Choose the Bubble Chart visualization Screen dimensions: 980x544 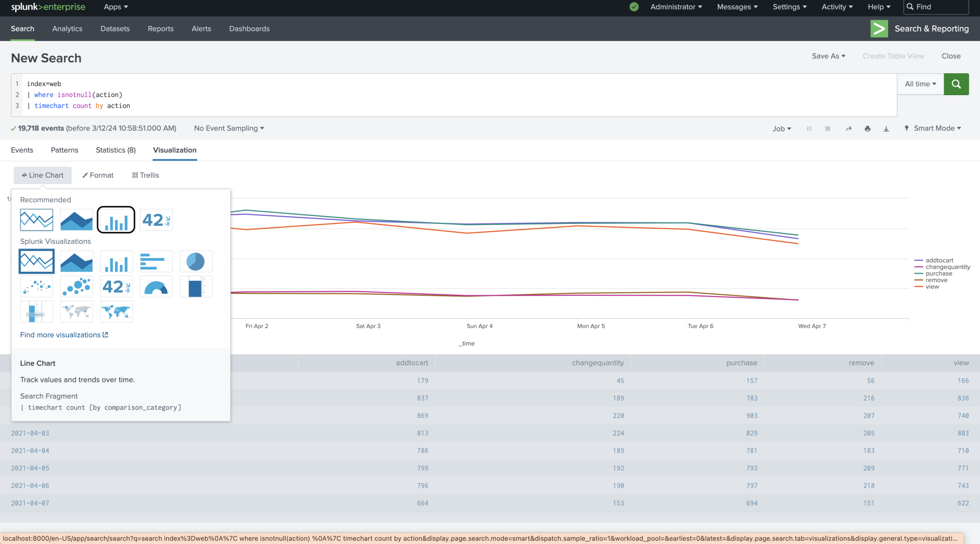coord(76,286)
